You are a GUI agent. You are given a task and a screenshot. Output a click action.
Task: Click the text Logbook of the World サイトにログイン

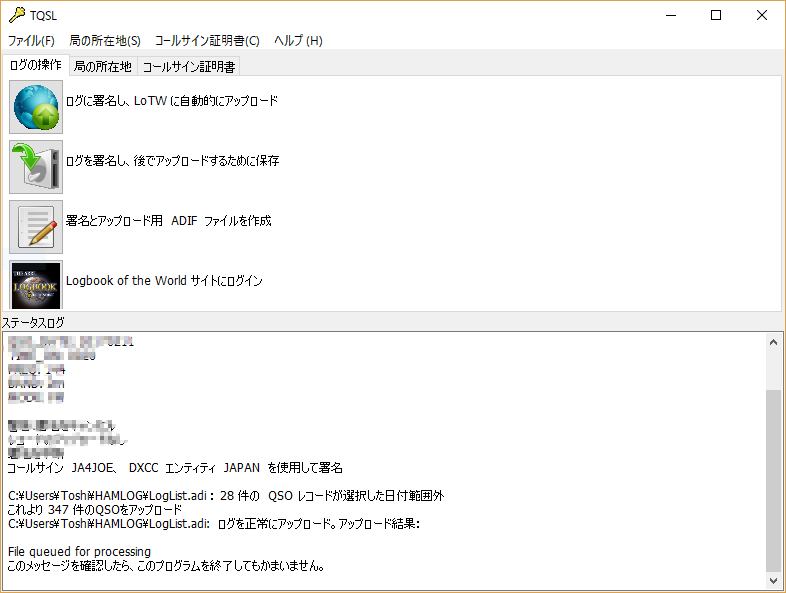[x=164, y=281]
